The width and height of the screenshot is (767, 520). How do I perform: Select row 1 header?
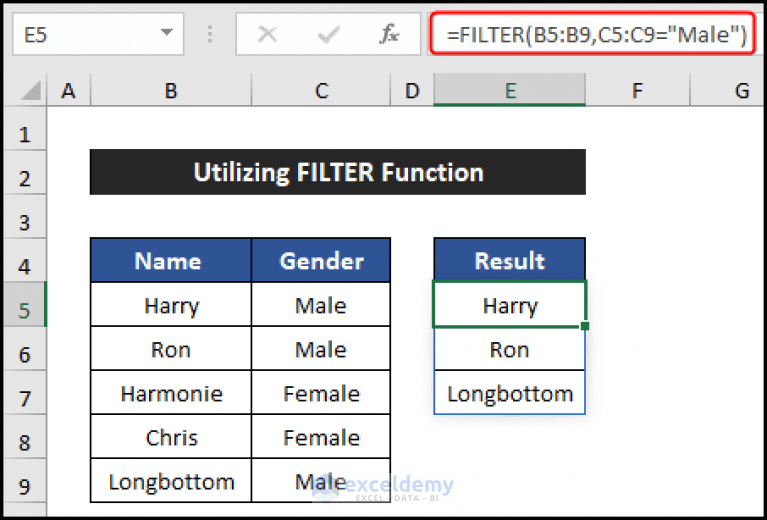25,128
